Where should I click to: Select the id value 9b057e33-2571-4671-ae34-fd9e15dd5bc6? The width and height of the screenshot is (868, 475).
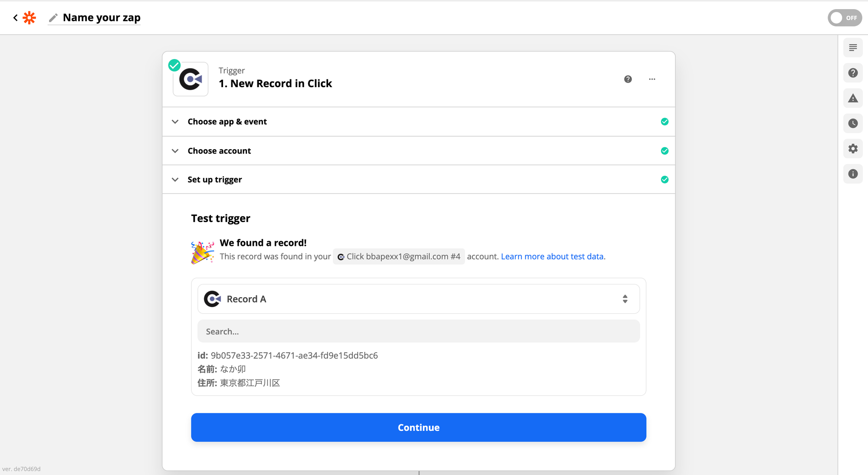(x=294, y=355)
